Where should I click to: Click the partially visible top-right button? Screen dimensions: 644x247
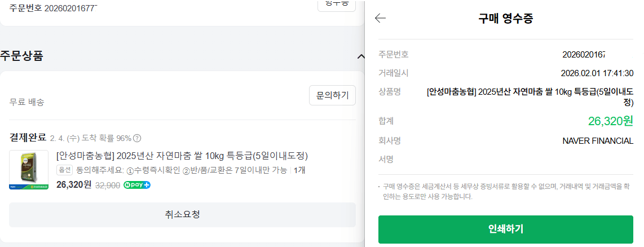tap(337, 4)
